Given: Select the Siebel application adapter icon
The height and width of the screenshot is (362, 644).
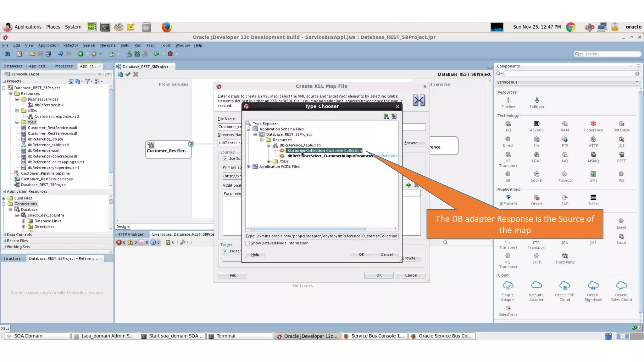Looking at the screenshot, I should click(593, 197).
